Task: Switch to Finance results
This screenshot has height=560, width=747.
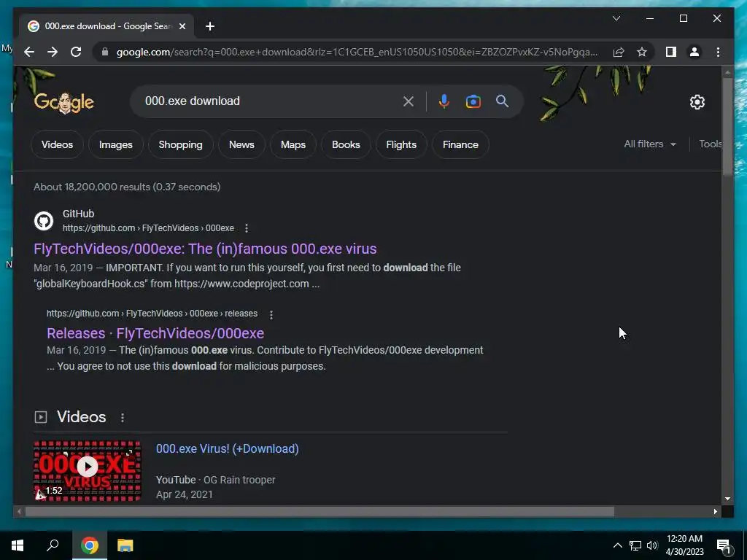Action: [x=460, y=144]
